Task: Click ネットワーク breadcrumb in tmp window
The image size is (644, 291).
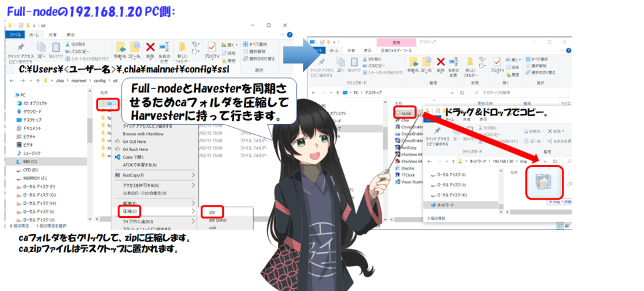Action: 479,161
